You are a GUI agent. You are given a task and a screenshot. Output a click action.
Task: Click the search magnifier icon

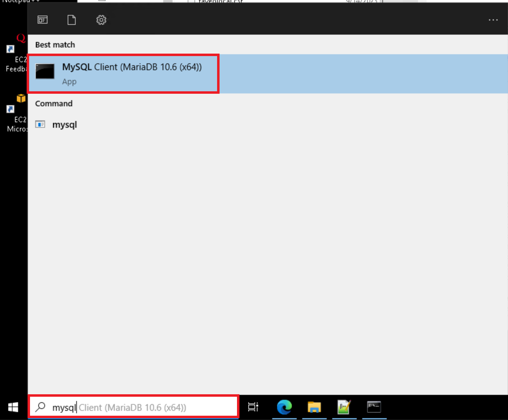[40, 407]
